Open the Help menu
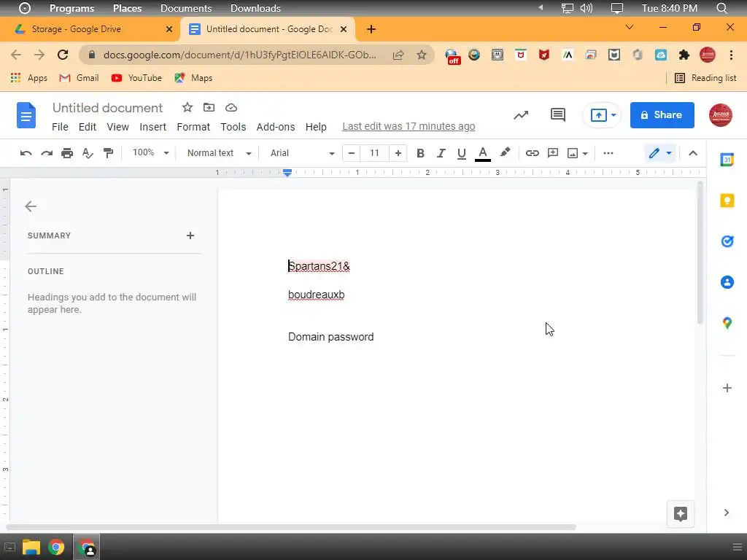This screenshot has height=560, width=747. (x=316, y=127)
